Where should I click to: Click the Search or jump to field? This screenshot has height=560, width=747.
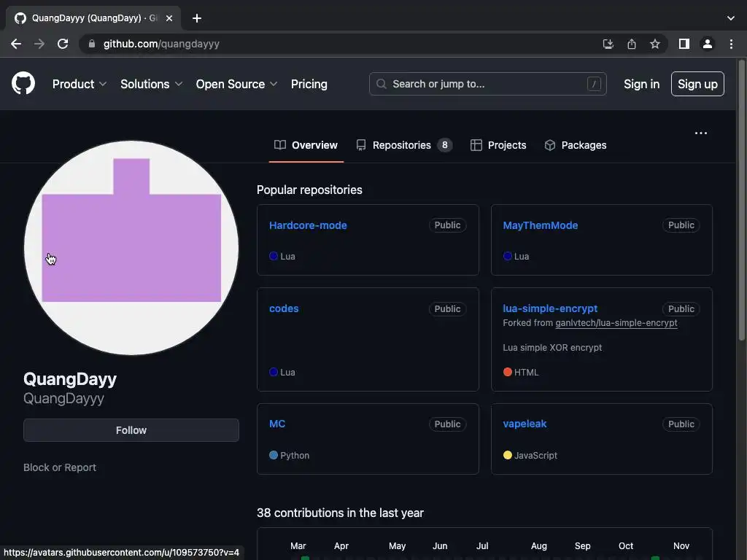point(488,84)
